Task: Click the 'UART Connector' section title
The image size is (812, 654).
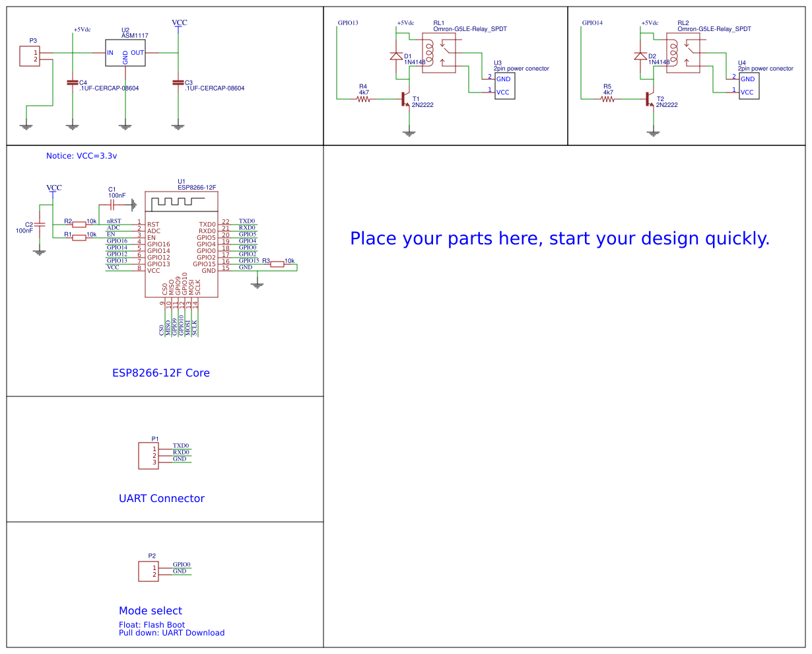Action: [162, 498]
